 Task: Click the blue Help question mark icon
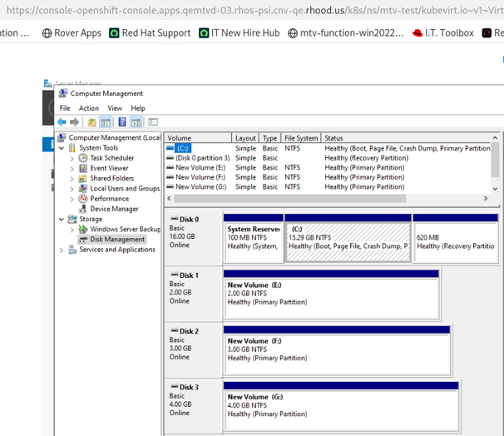tap(122, 121)
